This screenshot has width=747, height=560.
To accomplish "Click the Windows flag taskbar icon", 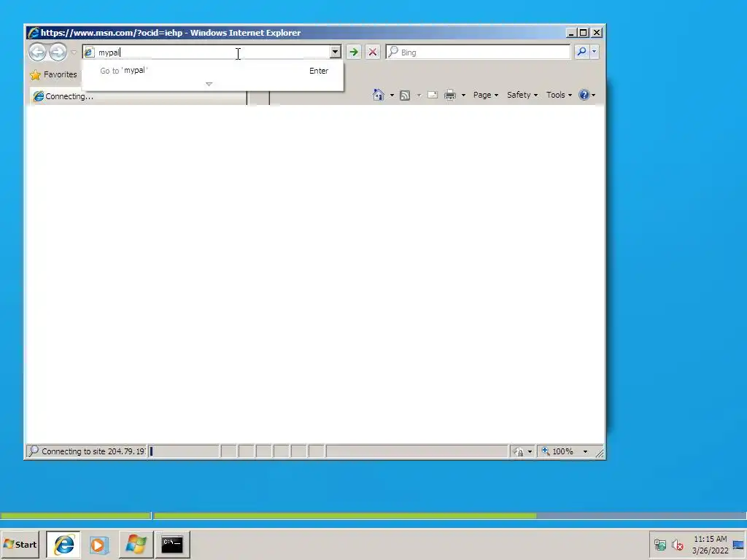I will (x=136, y=544).
